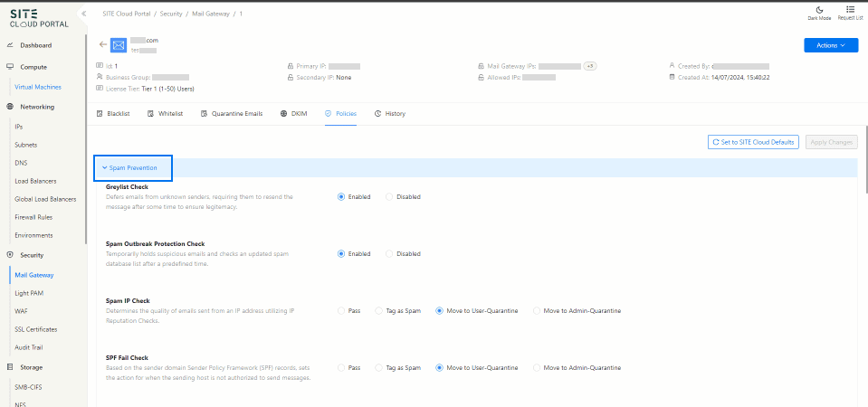Click the Security shield icon in sidebar

10,255
